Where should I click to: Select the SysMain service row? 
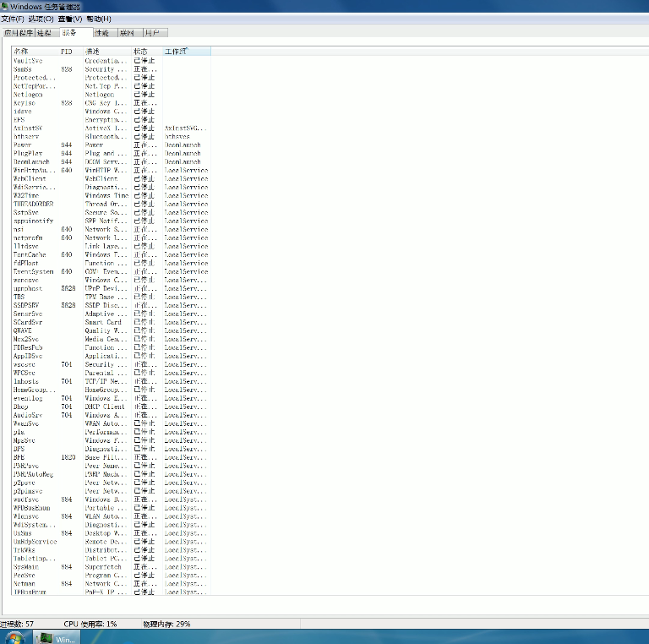pyautogui.click(x=112, y=567)
